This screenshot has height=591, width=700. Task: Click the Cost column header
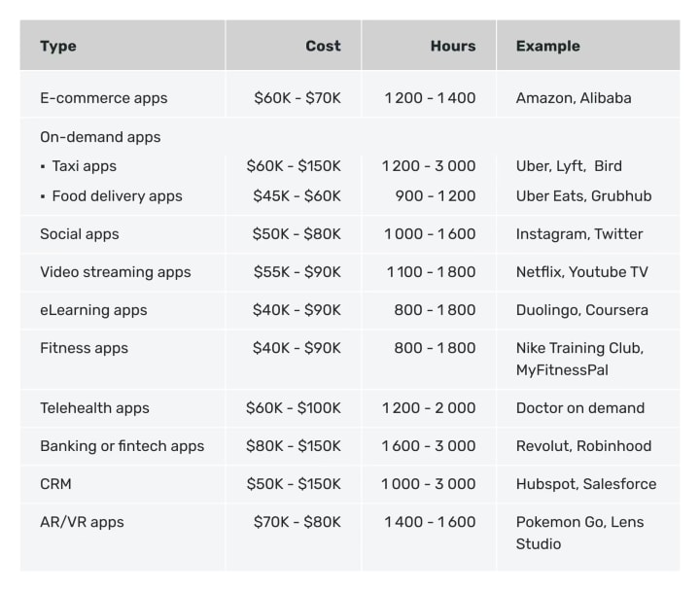(x=323, y=46)
